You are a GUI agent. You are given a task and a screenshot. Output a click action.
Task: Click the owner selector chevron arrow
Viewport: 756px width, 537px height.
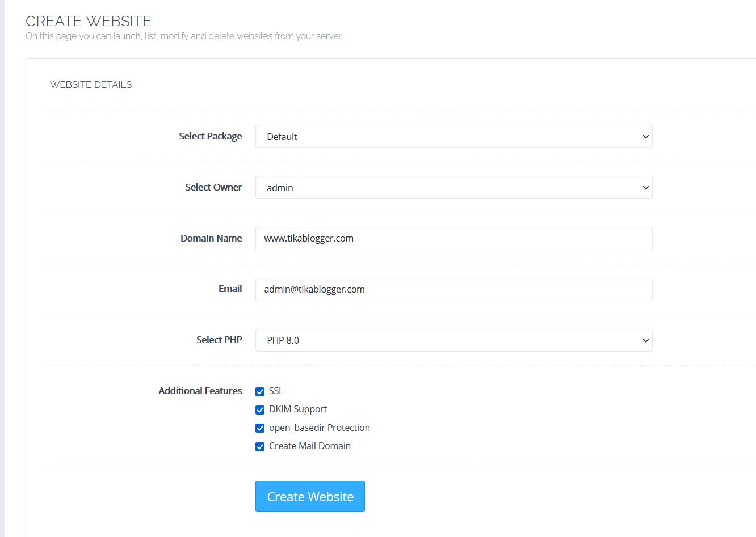[645, 187]
